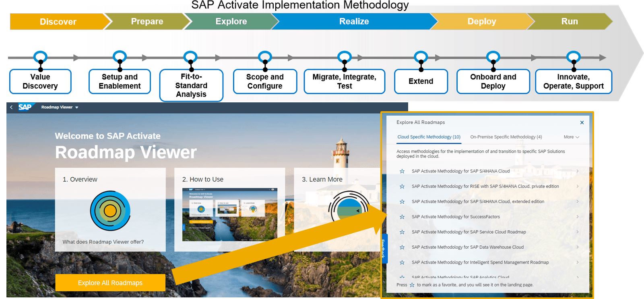Expand chevron on Intelligent Spend Management row

pyautogui.click(x=578, y=262)
